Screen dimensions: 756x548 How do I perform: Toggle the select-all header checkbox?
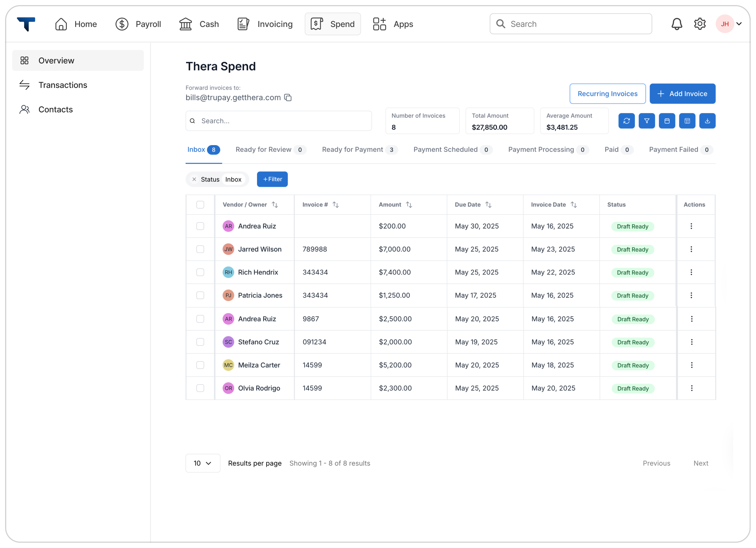point(200,204)
